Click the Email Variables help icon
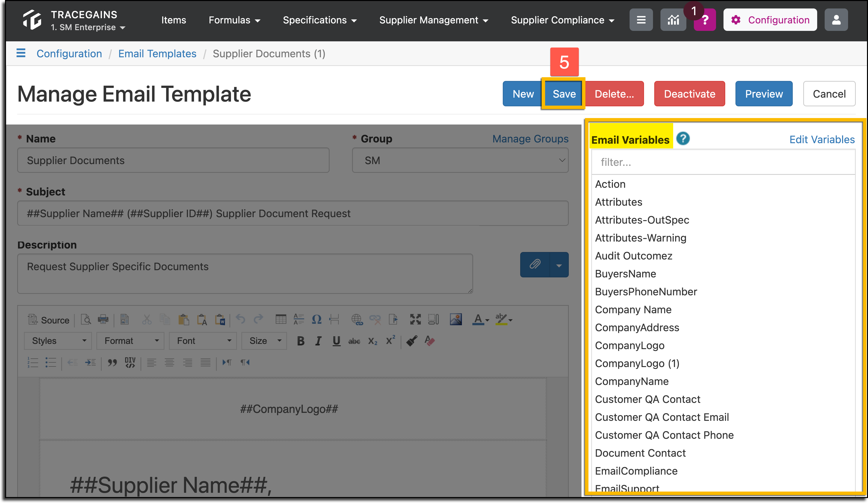 point(683,139)
